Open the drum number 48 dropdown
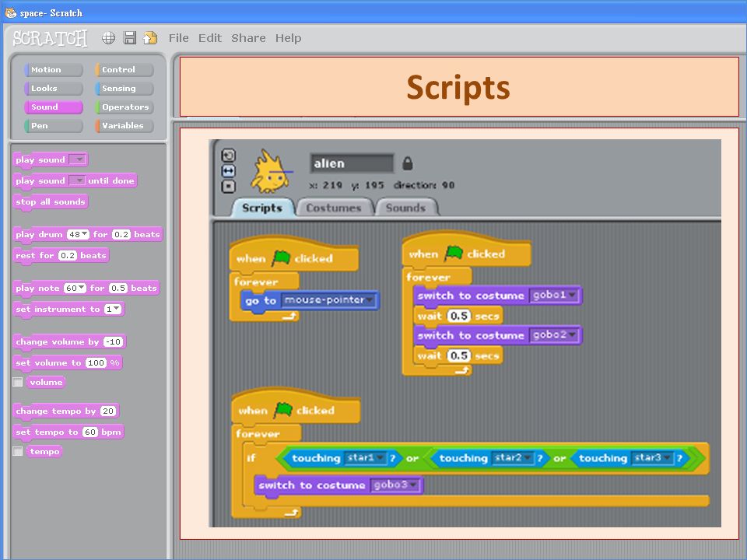The width and height of the screenshot is (747, 560). tap(78, 234)
